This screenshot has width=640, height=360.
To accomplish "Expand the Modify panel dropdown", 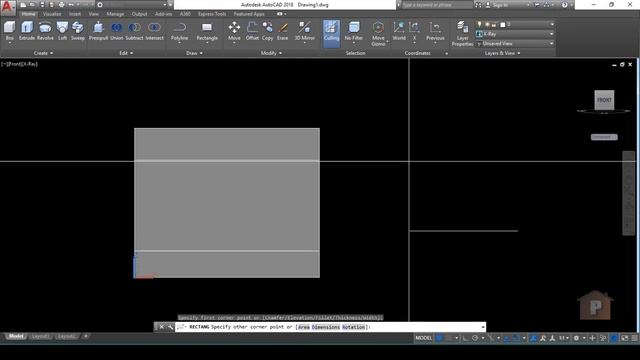I will coord(271,53).
